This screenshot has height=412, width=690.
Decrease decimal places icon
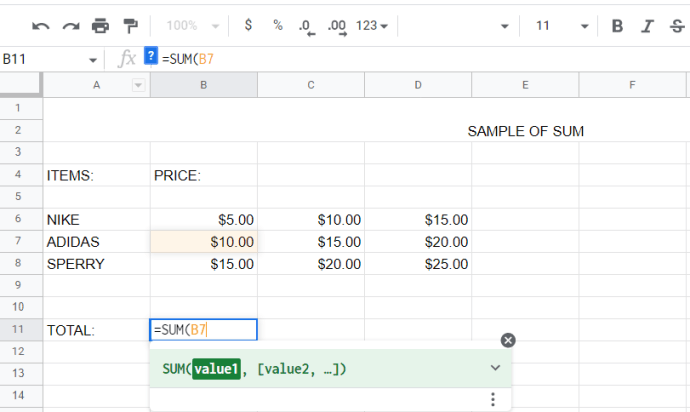click(x=307, y=26)
